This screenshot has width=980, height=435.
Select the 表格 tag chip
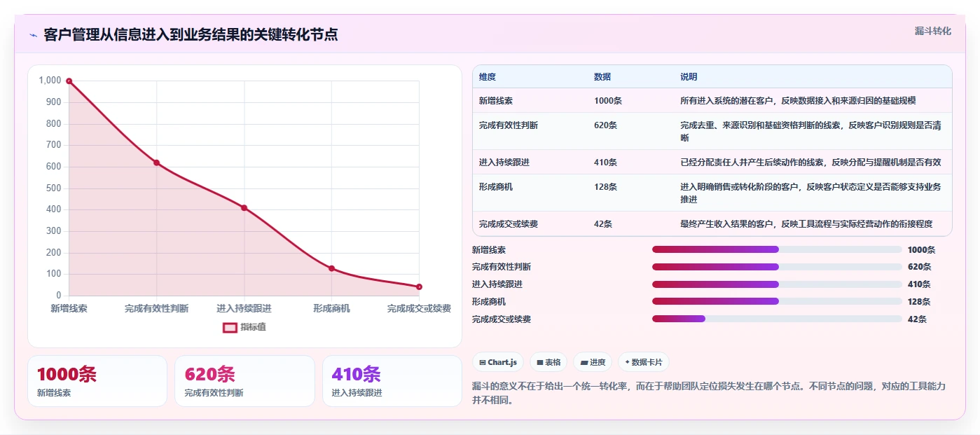(548, 362)
